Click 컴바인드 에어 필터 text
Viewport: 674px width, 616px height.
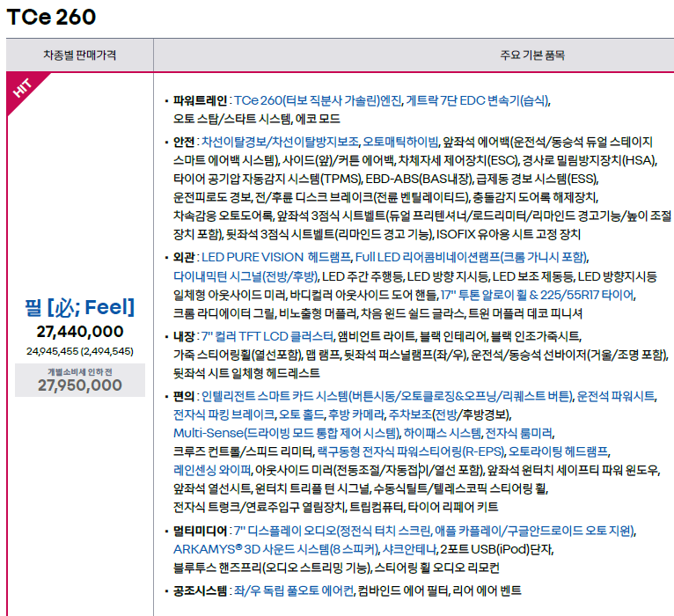click(x=403, y=590)
